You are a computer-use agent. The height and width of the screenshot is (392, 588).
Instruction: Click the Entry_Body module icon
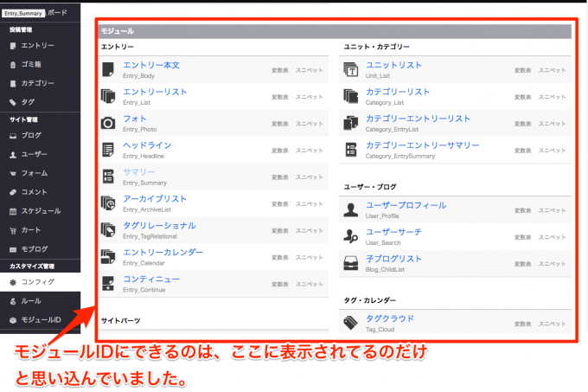click(108, 70)
